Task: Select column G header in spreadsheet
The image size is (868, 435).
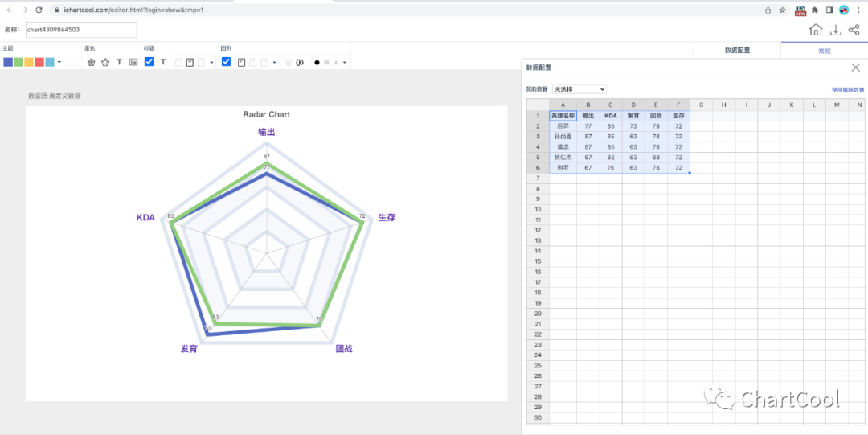Action: point(702,105)
